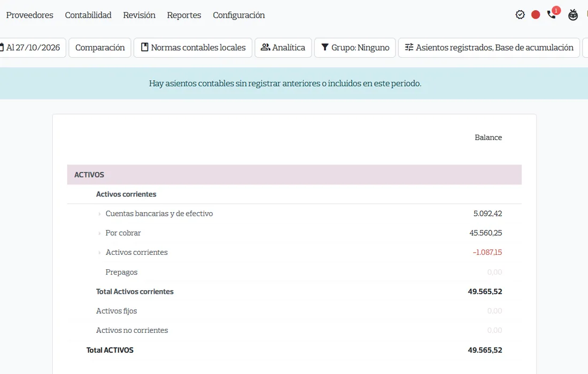Click the ACTIVOS section header
This screenshot has width=588, height=374.
295,175
